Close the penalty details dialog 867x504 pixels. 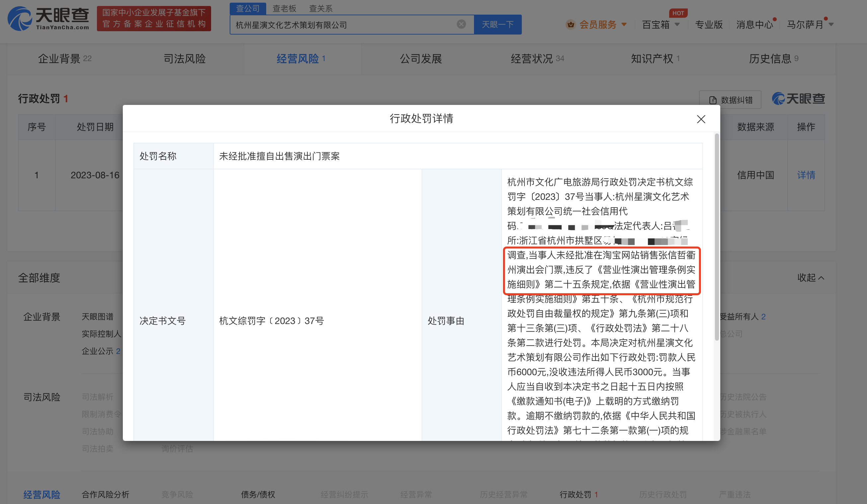[701, 119]
